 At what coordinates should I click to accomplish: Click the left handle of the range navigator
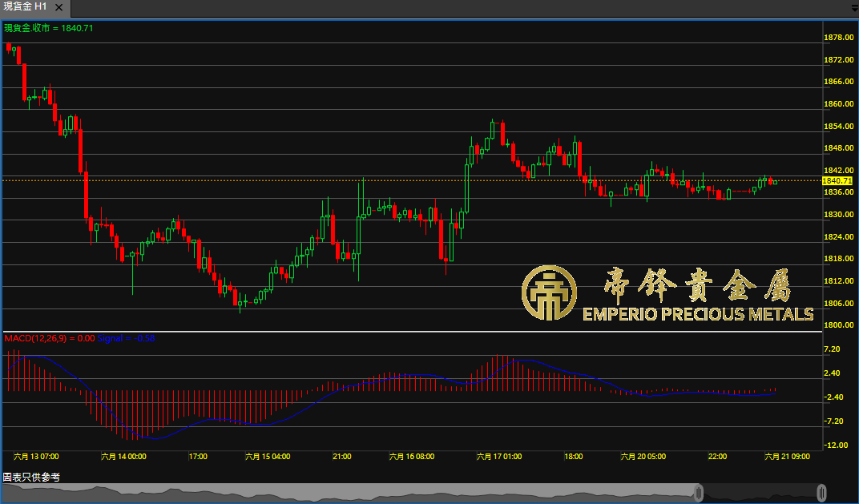(699, 492)
